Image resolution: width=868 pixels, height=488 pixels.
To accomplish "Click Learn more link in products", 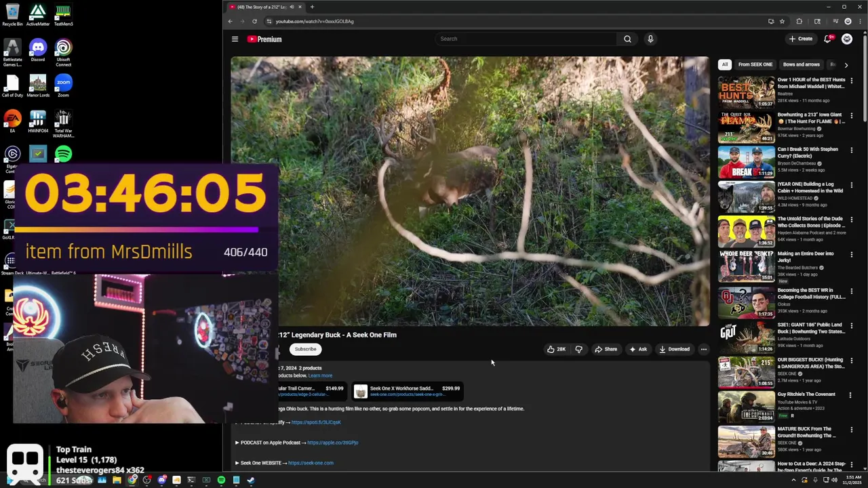I will pos(320,375).
